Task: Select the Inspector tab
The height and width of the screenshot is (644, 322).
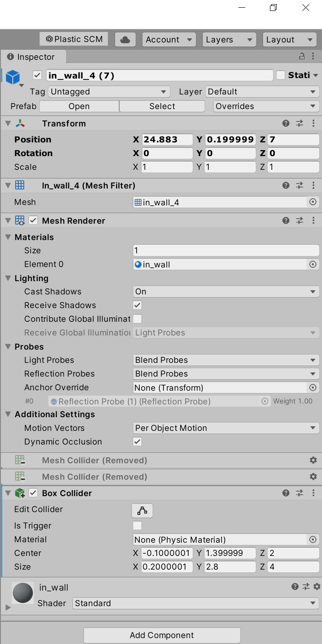Action: click(34, 57)
